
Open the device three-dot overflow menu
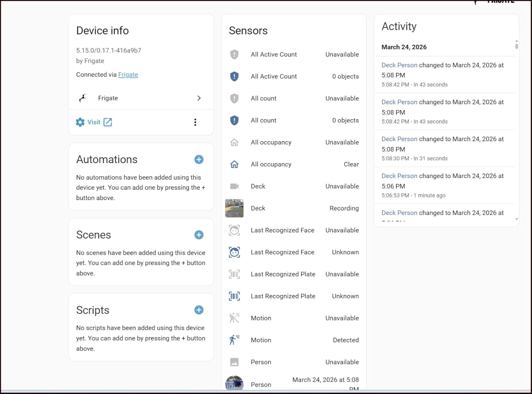pyautogui.click(x=195, y=122)
